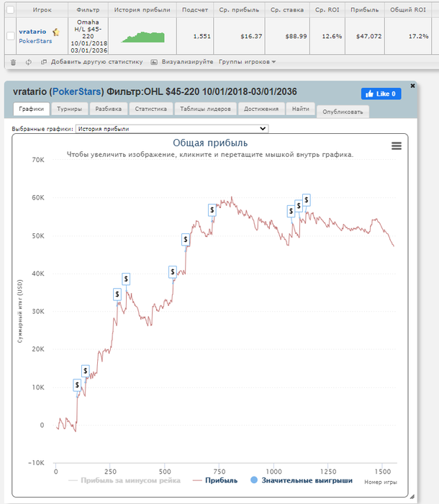Screen dimensions: 439x504
Task: Click the $ marker at 40K near game 540
Action: (173, 272)
